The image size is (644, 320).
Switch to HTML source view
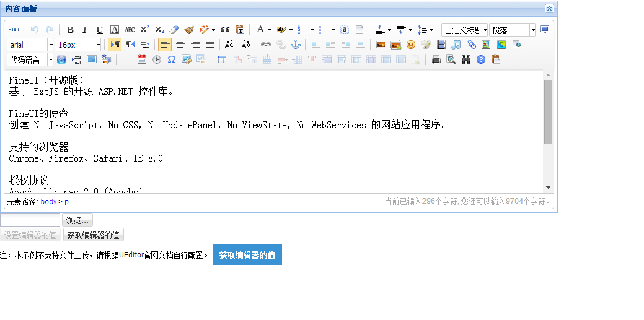14,30
